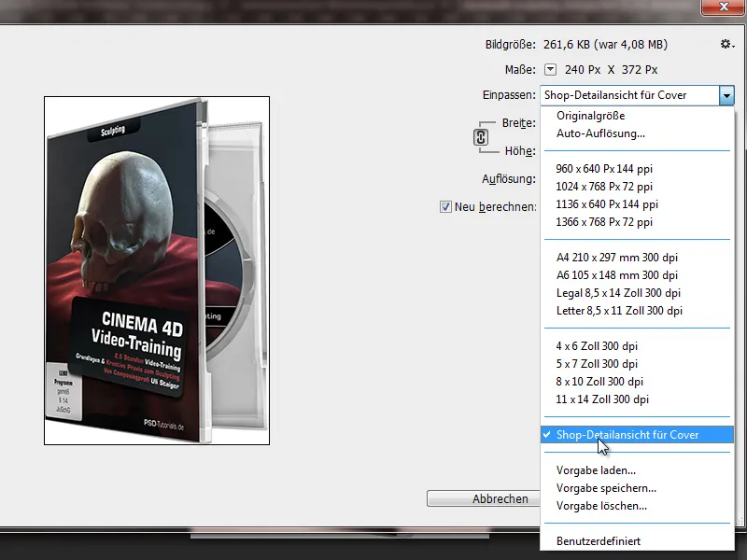Click the Abbrechen button

point(483,498)
